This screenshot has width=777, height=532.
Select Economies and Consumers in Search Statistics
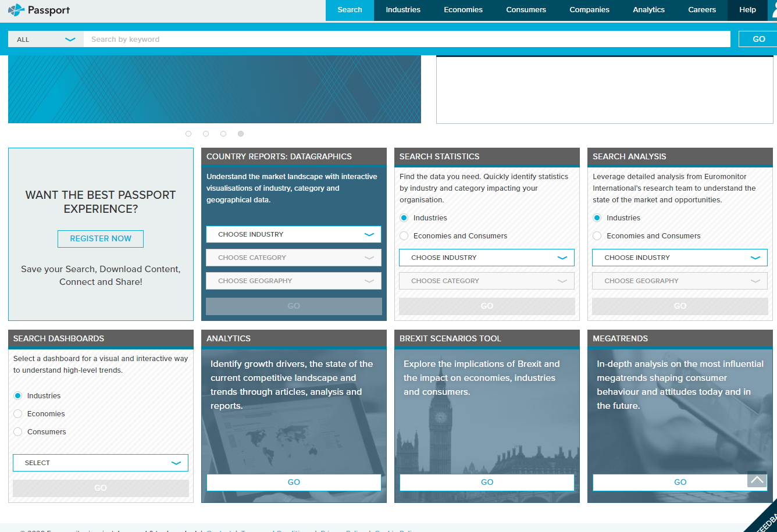point(404,236)
